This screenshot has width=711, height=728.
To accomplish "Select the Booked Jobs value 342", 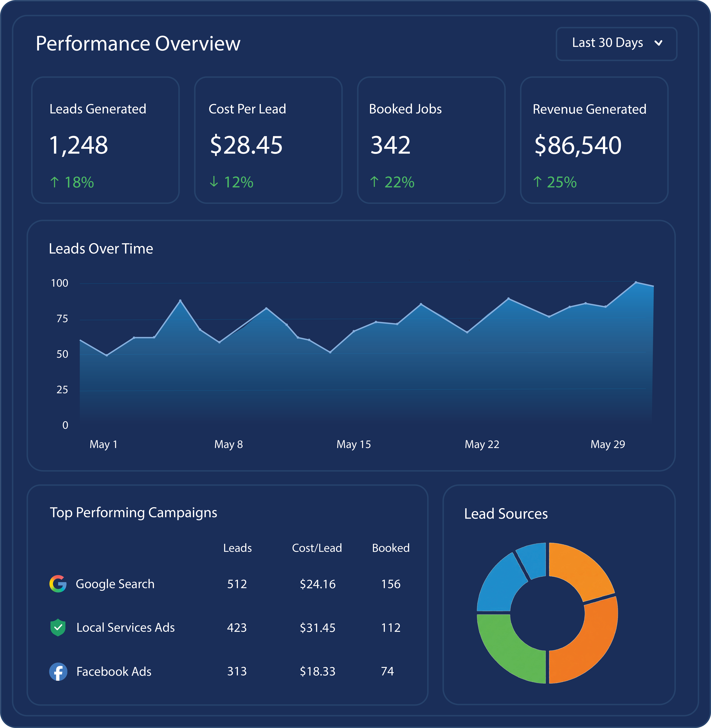I will (391, 145).
